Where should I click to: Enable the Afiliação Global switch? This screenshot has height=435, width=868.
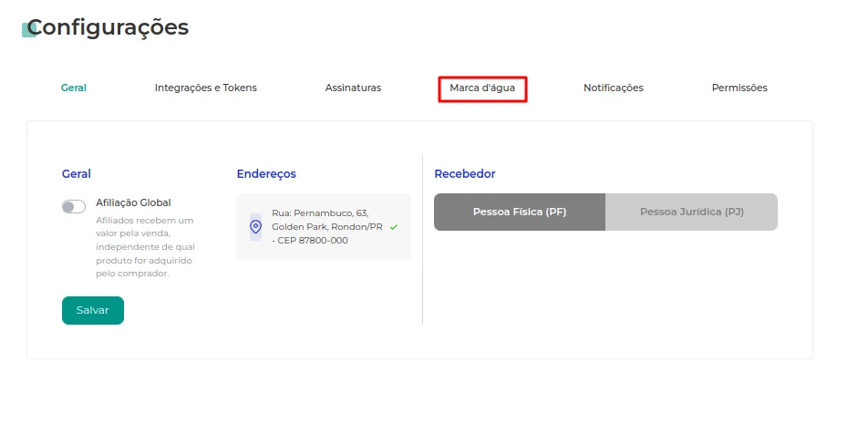click(x=74, y=206)
